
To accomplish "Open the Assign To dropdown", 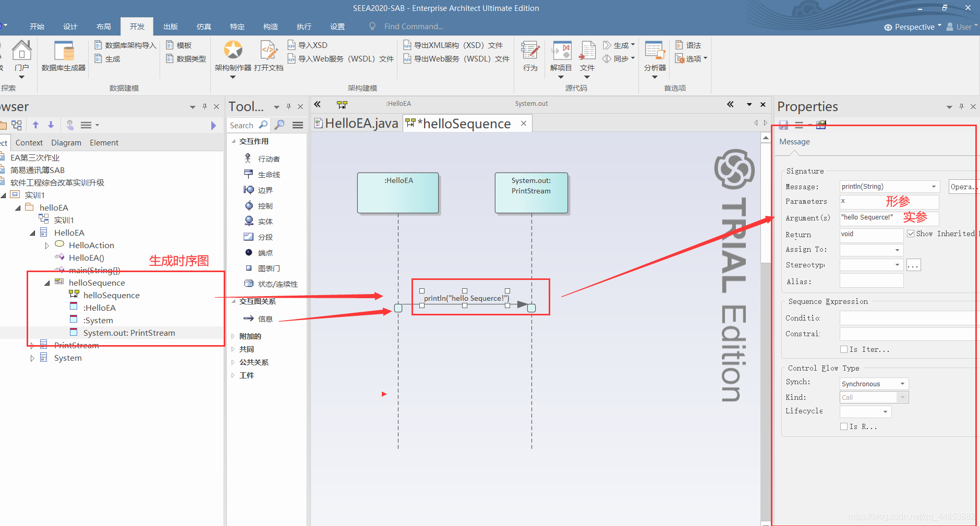I will tap(897, 250).
